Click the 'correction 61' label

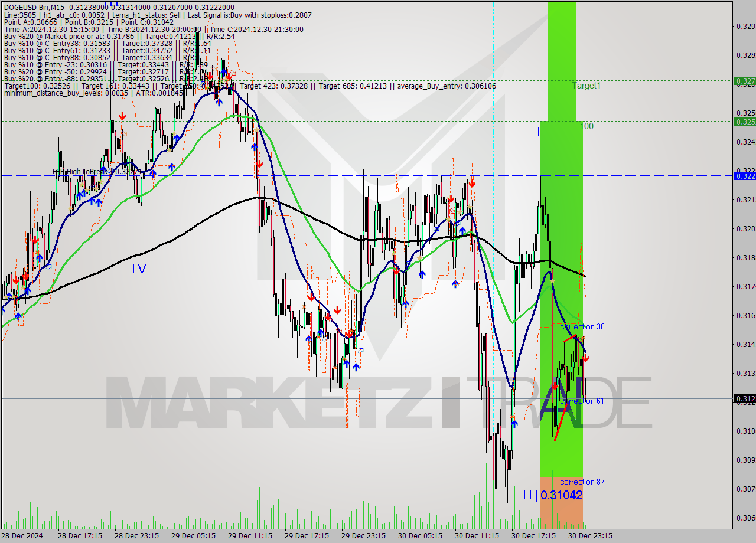582,401
